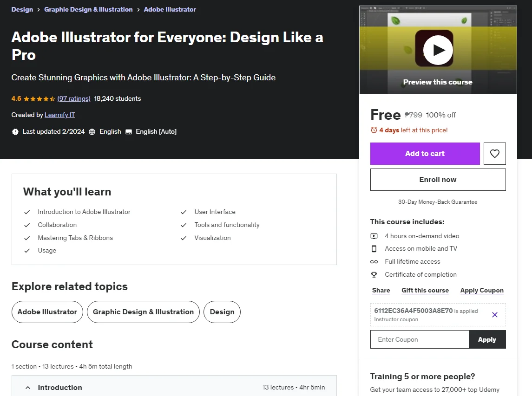Click the closed captions icon
This screenshot has width=532, height=396.
coord(129,132)
